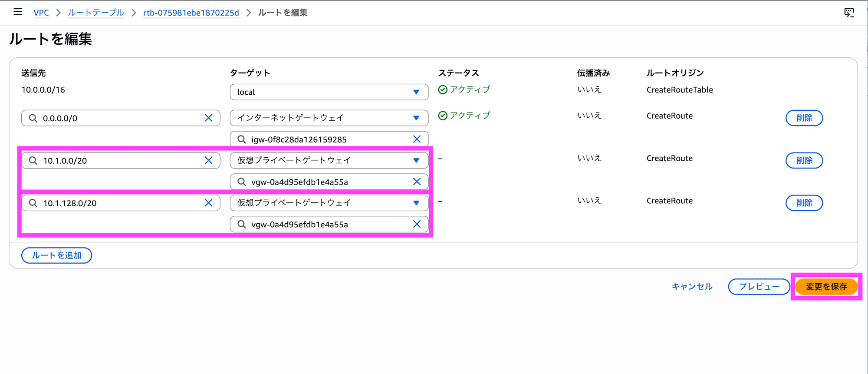Clear the 10.1.128.0/20 destination field
This screenshot has height=374, width=868.
(208, 203)
